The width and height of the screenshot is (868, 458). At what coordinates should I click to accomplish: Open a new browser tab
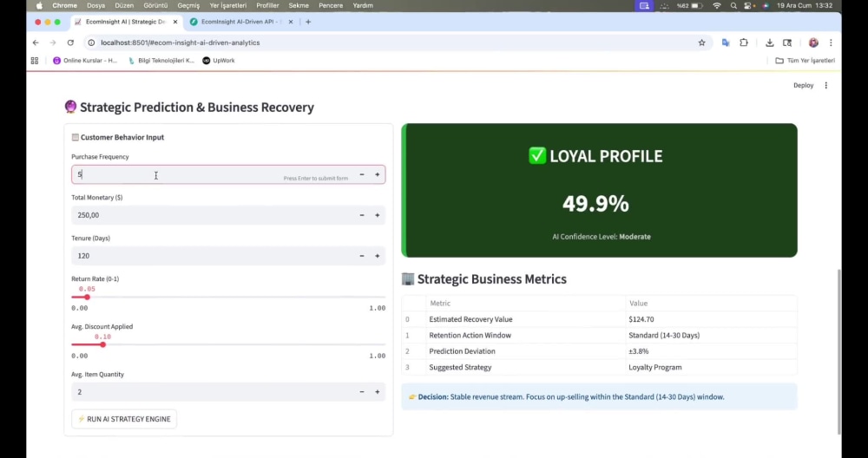(x=308, y=22)
